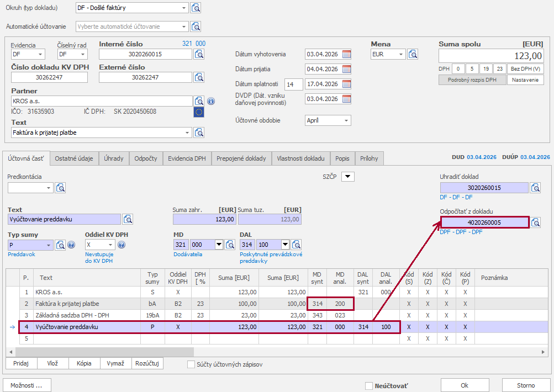Click the info icon beside Partner field
Image resolution: width=554 pixels, height=392 pixels.
pos(210,101)
